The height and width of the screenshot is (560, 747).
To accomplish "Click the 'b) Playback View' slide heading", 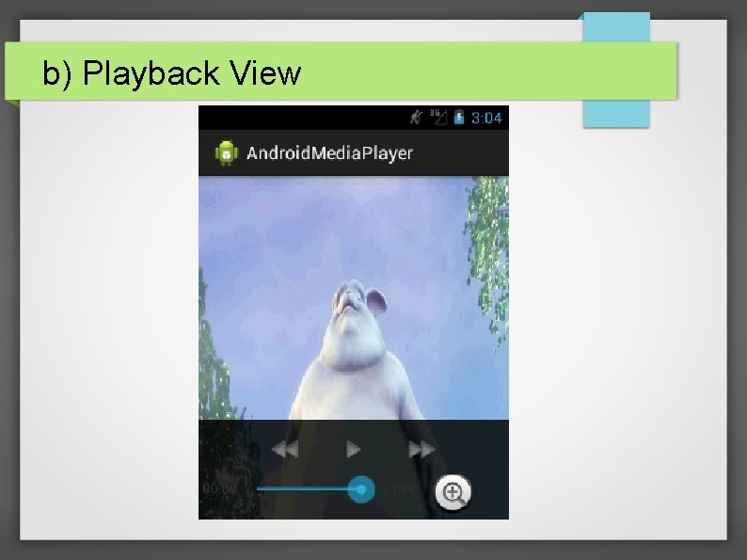I will 172,72.
